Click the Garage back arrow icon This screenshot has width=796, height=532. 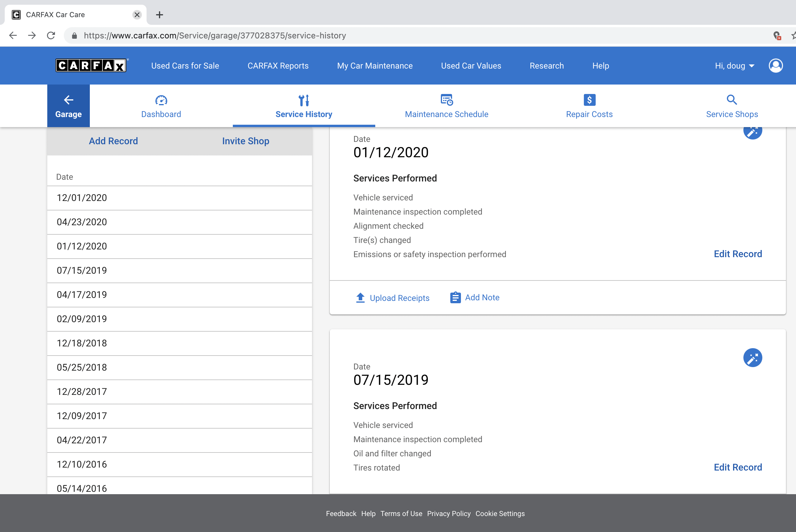(x=69, y=100)
